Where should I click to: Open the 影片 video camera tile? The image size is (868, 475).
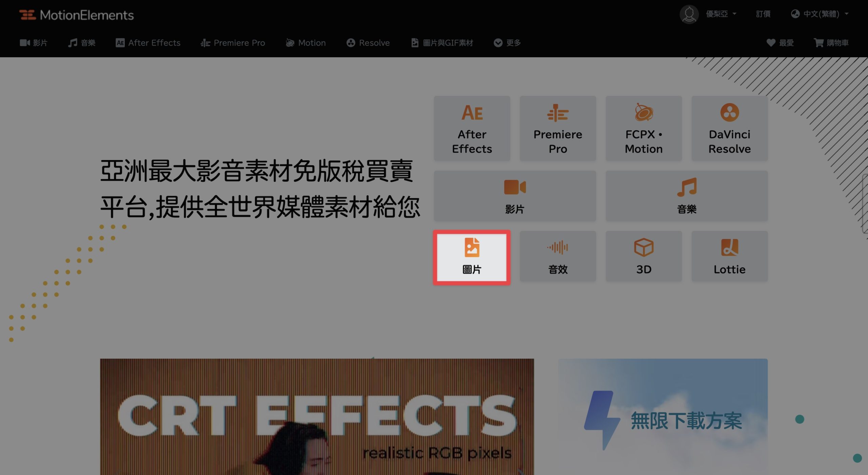coord(515,196)
